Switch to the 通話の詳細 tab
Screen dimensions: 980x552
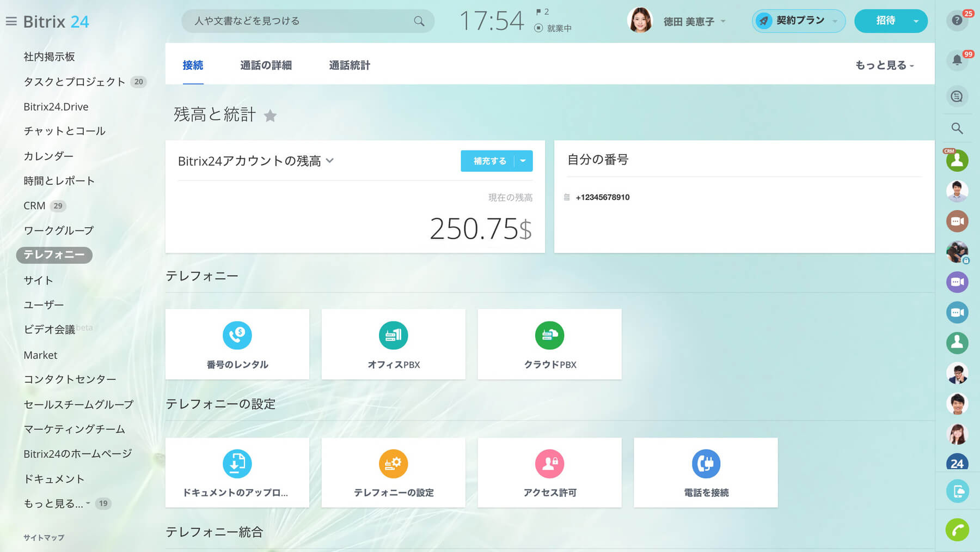click(266, 65)
